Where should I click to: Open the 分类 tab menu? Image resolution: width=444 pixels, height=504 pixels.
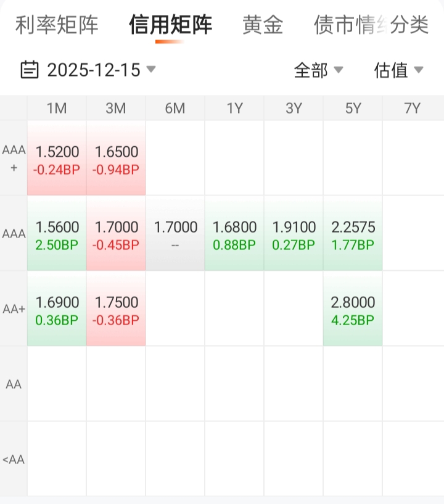411,25
